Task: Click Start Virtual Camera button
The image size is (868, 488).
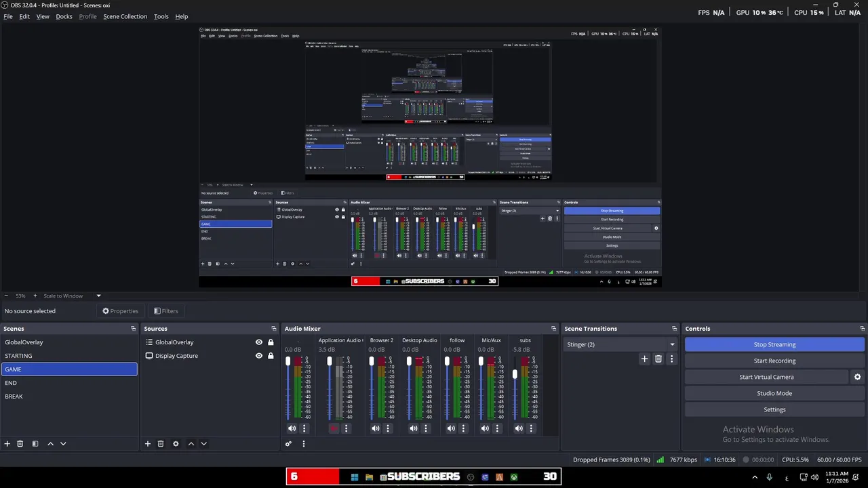Action: (x=766, y=377)
